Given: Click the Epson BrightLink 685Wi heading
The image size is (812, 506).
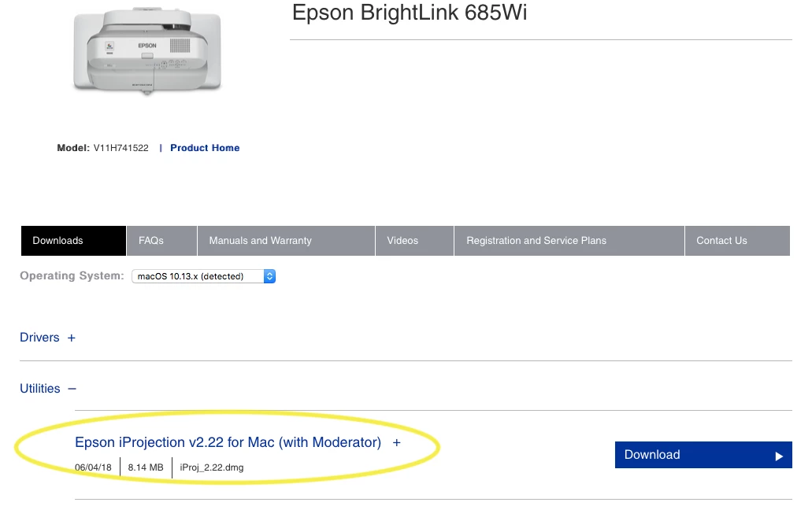Looking at the screenshot, I should 410,13.
